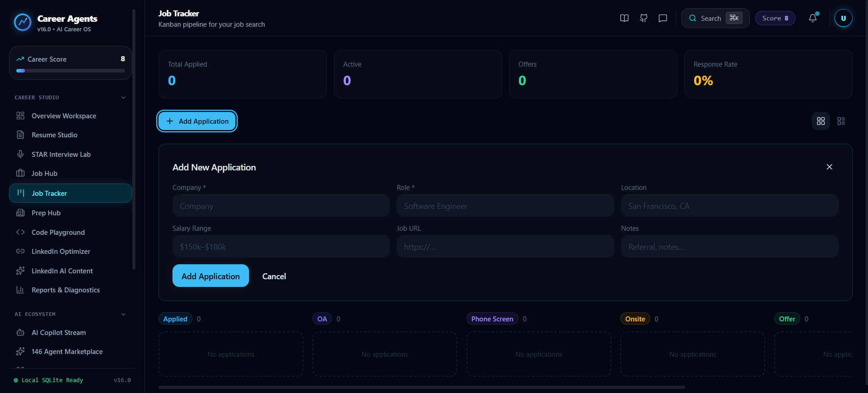The image size is (868, 393).
Task: Switch to list view layout
Action: (x=841, y=121)
